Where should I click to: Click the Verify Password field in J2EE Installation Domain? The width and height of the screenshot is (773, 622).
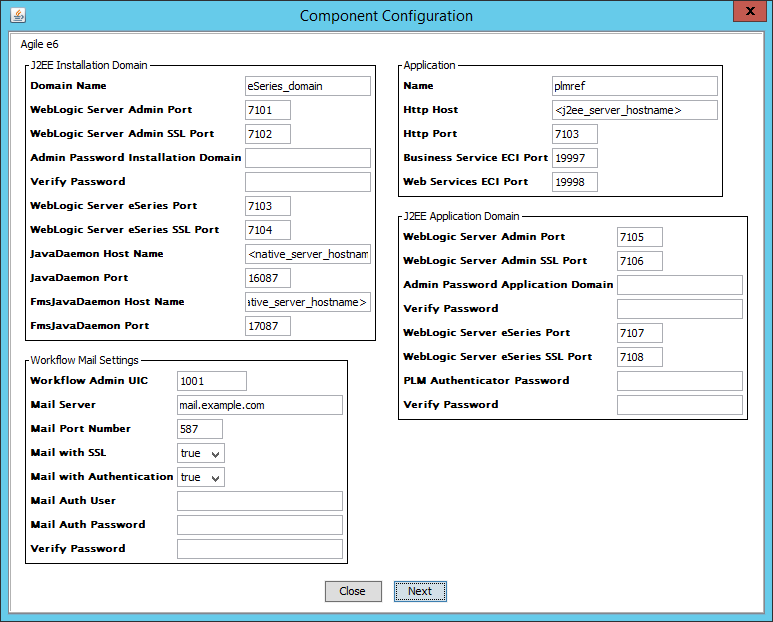(x=308, y=182)
